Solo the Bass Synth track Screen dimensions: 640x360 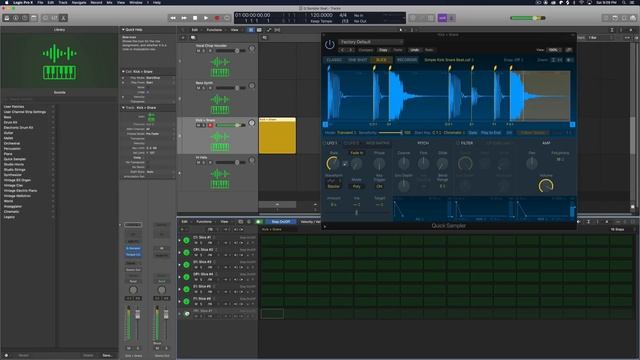(x=204, y=88)
